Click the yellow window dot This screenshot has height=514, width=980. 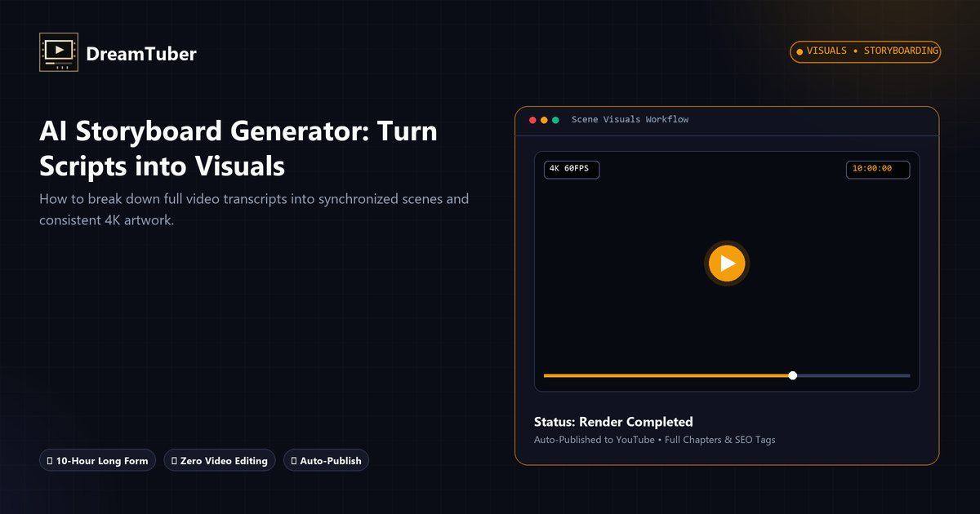point(544,120)
